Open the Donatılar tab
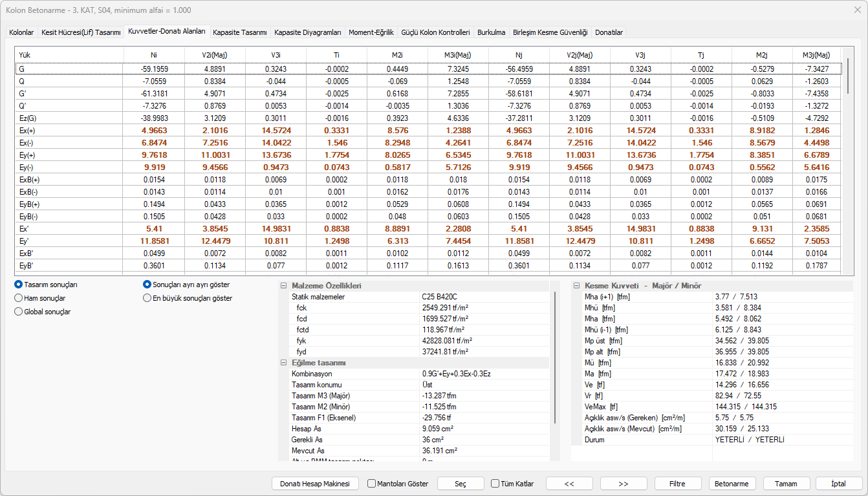The image size is (868, 496). point(609,32)
